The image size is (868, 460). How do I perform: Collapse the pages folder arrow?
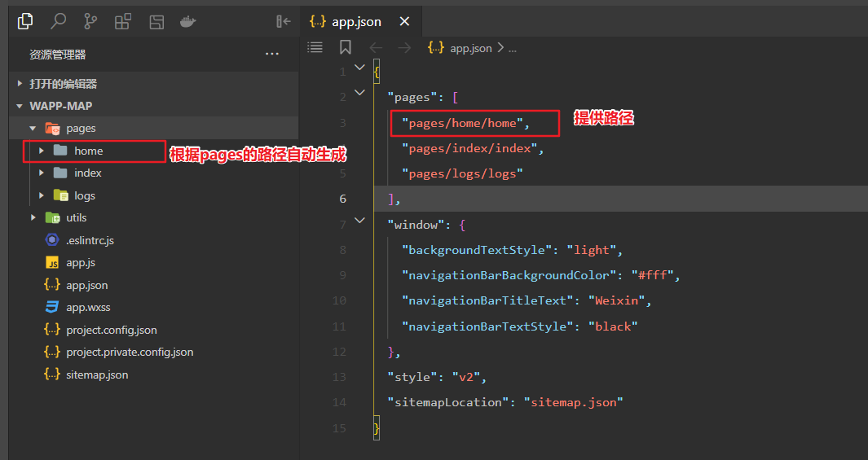33,129
